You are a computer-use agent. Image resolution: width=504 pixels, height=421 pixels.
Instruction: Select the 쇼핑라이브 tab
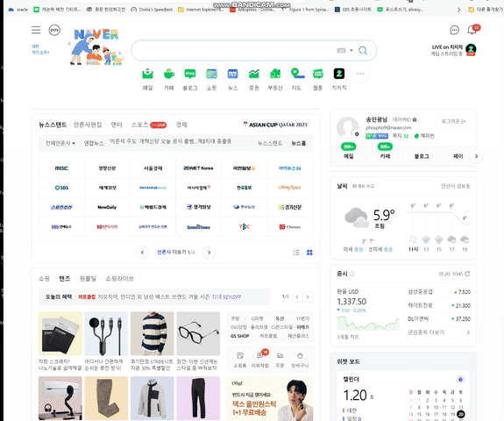click(119, 279)
